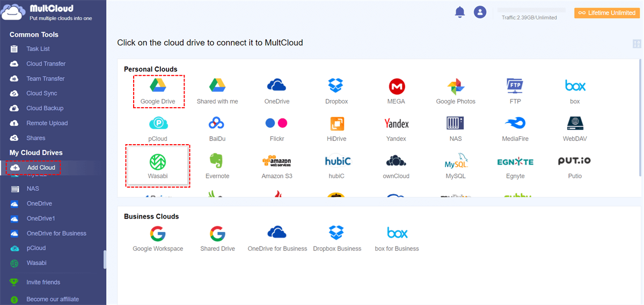
Task: Select the Shared with me cloud
Action: pyautogui.click(x=217, y=91)
